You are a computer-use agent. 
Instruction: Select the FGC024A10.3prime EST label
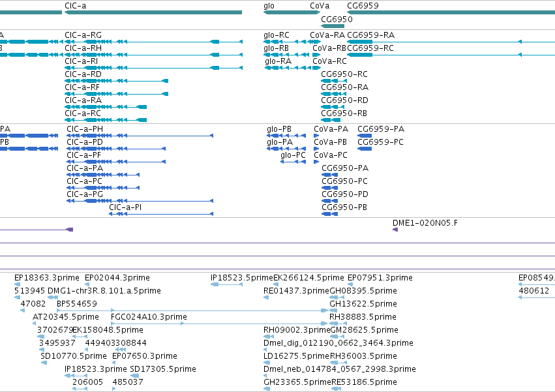point(149,317)
